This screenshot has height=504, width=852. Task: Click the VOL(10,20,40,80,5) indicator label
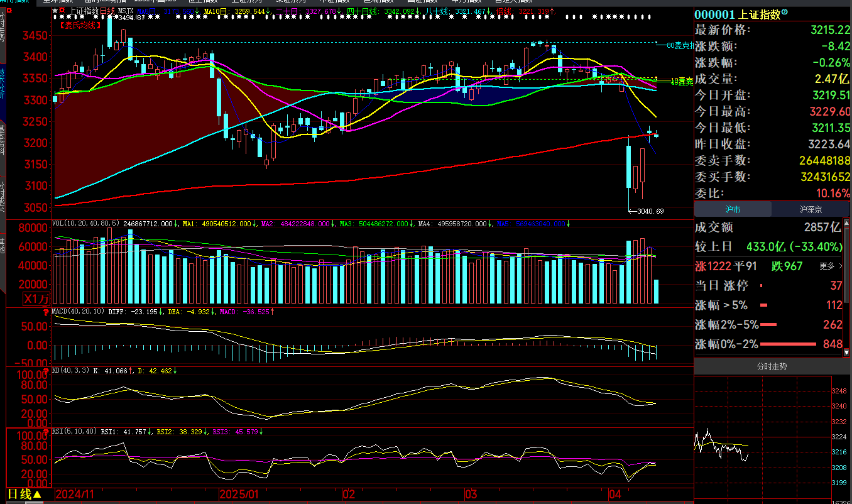point(85,223)
